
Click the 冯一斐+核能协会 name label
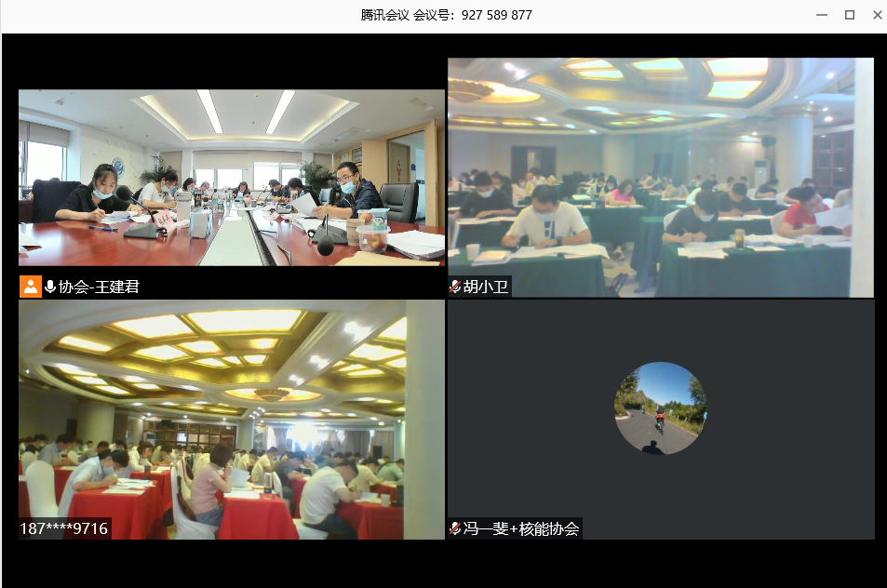coord(521,528)
